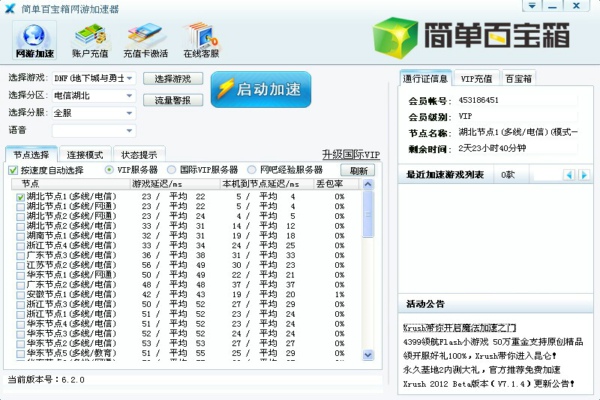600x400 pixels.
Task: Switch to the 通行证信息 tab
Action: [426, 78]
